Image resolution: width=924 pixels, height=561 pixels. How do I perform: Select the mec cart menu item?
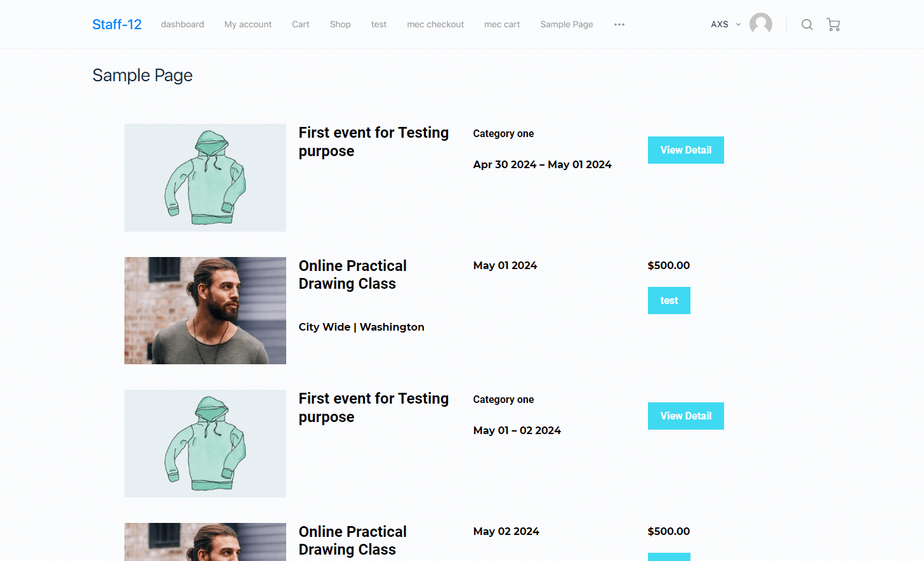click(x=502, y=25)
